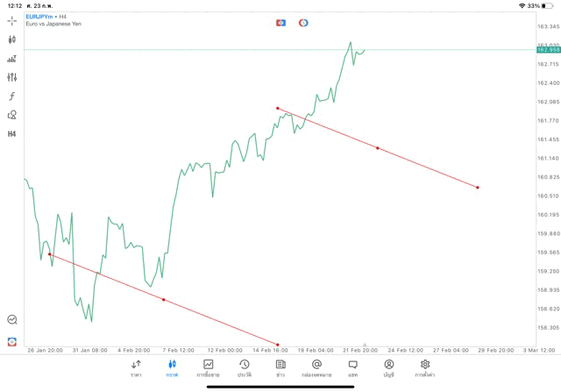Open the candlestick chart type icon
Image resolution: width=561 pixels, height=392 pixels.
tap(12, 39)
